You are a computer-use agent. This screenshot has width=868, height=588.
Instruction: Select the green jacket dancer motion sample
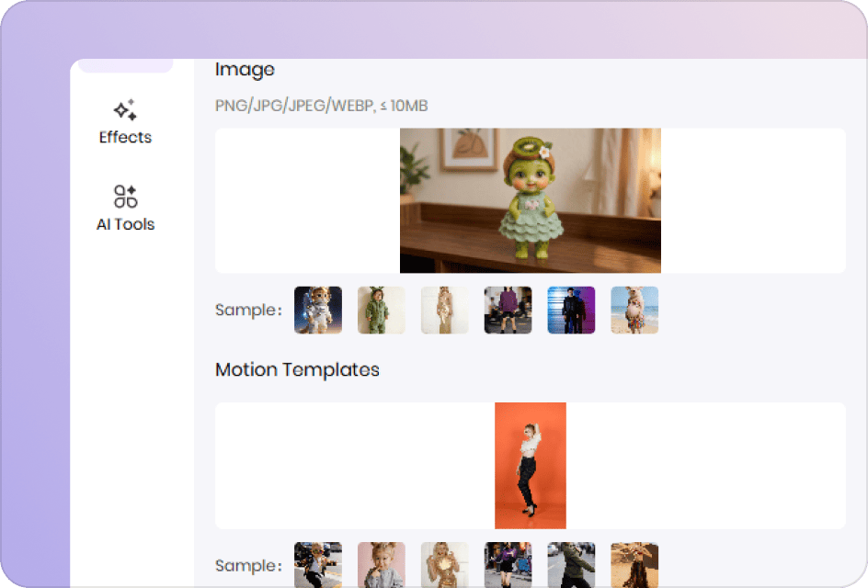tap(571, 564)
